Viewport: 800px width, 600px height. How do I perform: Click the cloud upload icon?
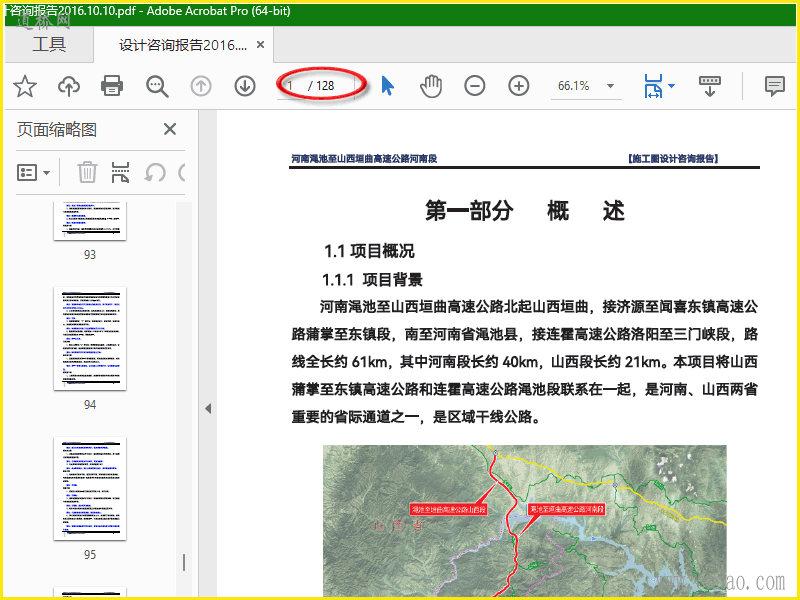point(68,86)
